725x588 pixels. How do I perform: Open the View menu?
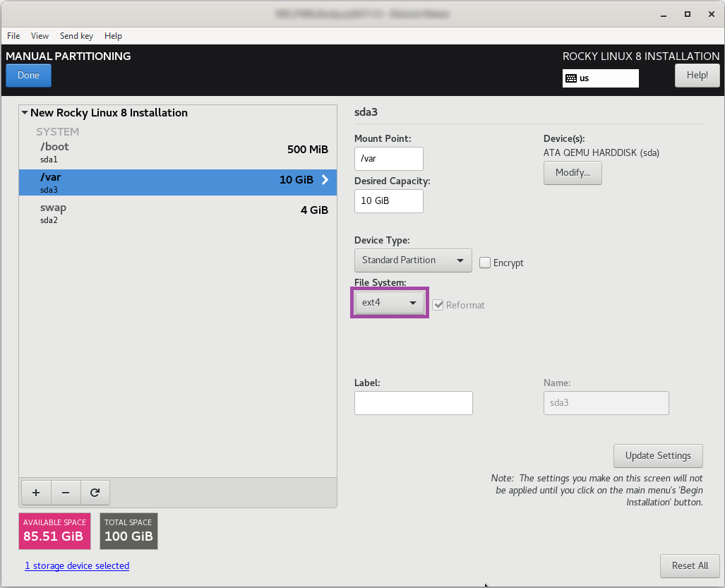(40, 36)
